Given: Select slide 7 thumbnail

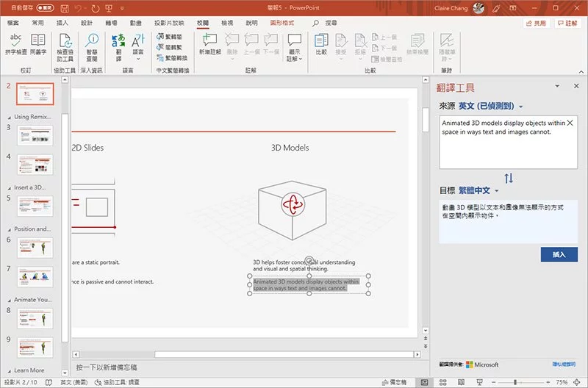Looking at the screenshot, I should (35, 276).
